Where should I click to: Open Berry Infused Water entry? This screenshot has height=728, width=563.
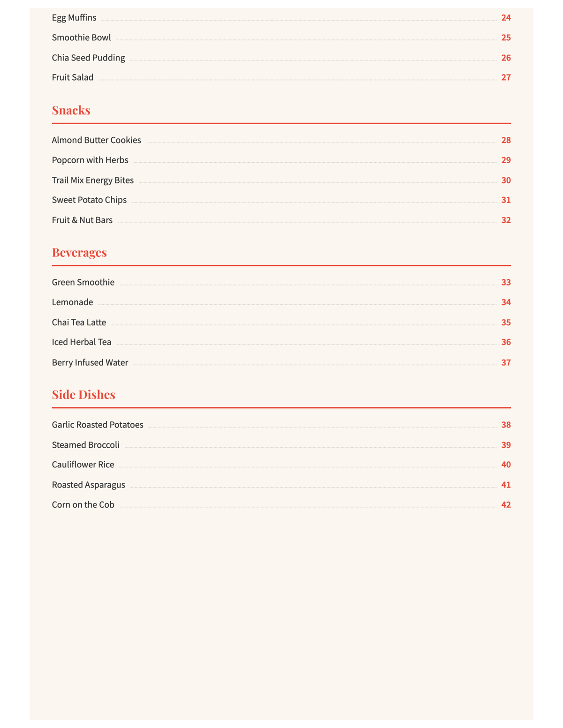(x=281, y=362)
